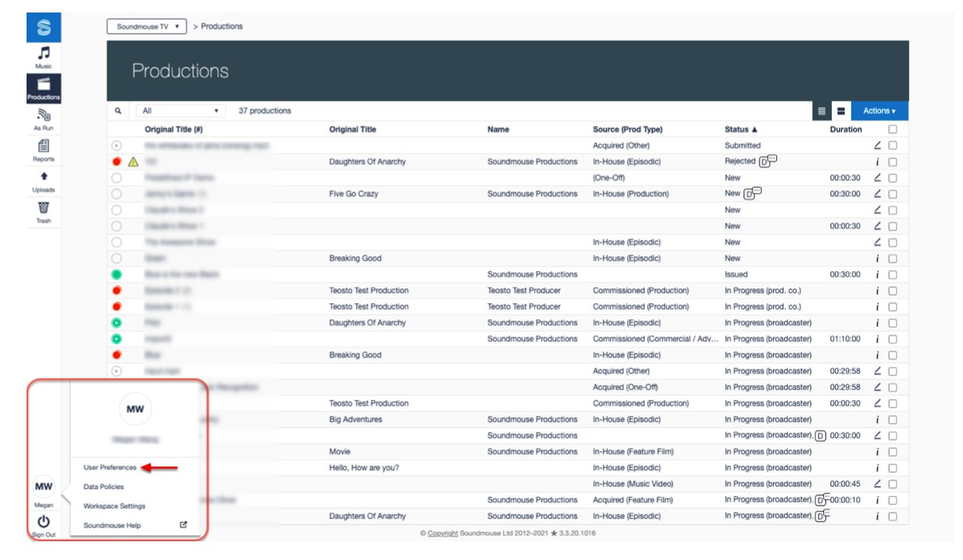This screenshot has width=963, height=560.
Task: Click the Megan user name label
Action: click(x=44, y=505)
